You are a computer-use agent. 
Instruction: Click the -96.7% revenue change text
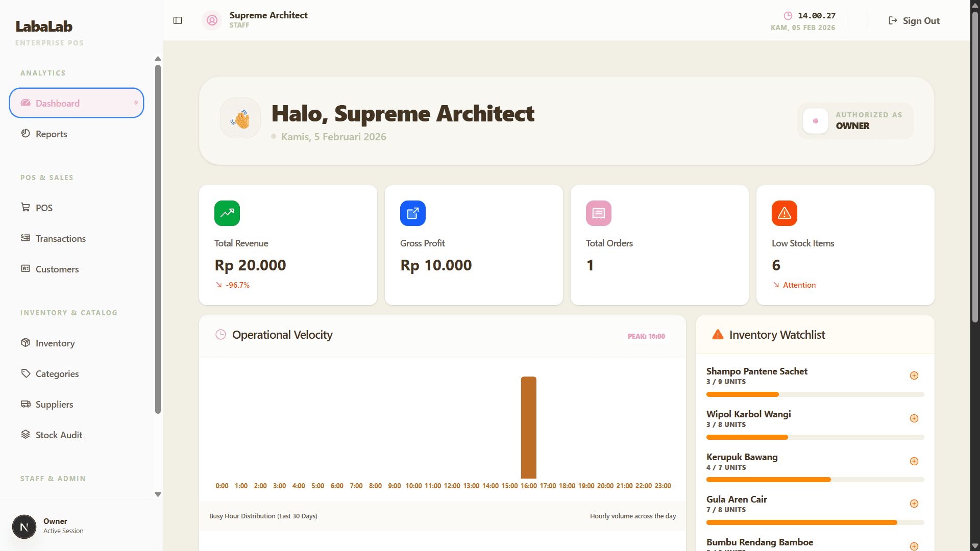point(238,285)
